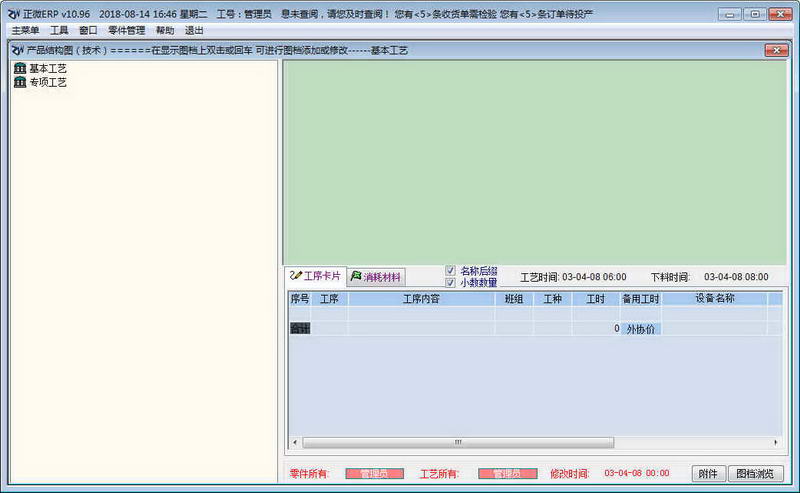Viewport: 800px width, 493px height.
Task: Click the green flag icon on 消耗材料 tab
Action: coord(356,276)
